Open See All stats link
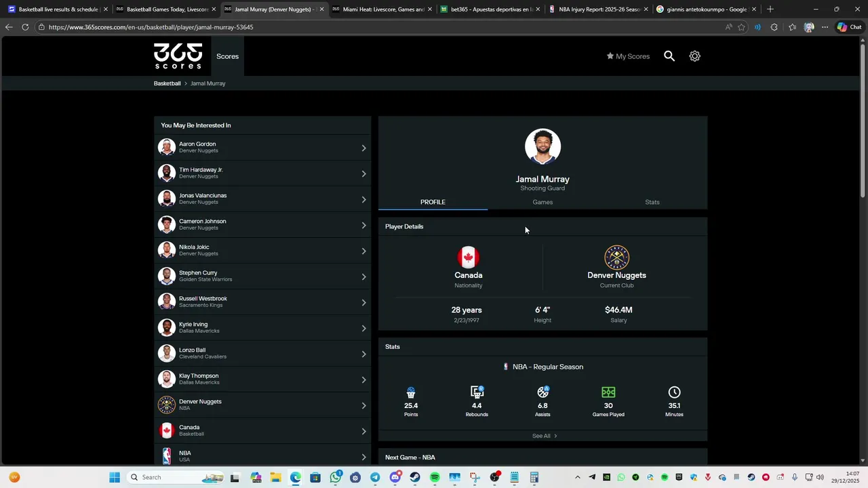Viewport: 868px width, 488px height. (x=545, y=436)
